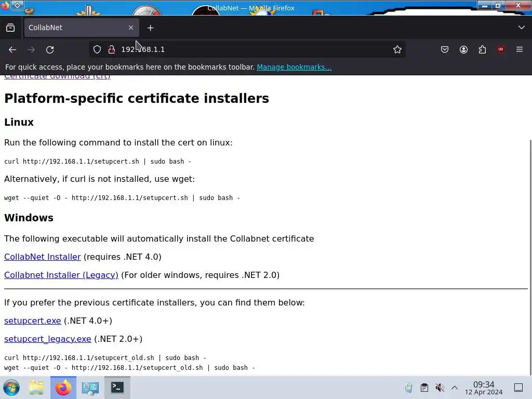Click the vertical page scrollbar
The height and width of the screenshot is (399, 532).
(x=530, y=258)
